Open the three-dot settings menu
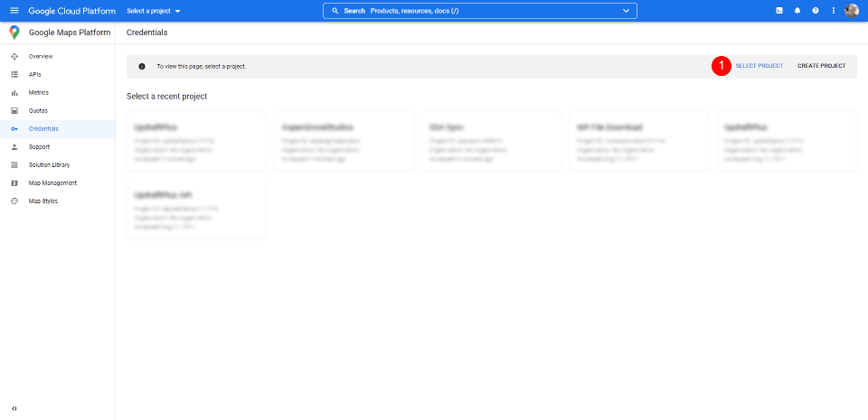 (x=833, y=11)
